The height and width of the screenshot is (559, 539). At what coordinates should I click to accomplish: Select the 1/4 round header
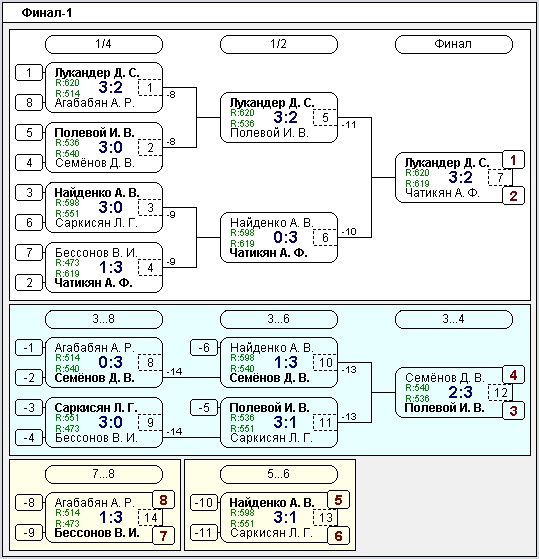point(104,44)
